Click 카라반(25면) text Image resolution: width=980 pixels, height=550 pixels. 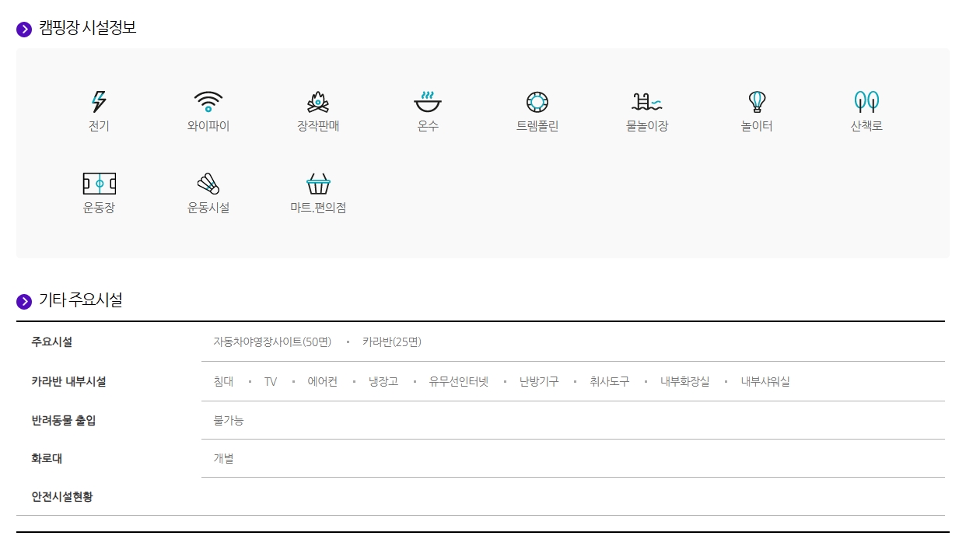392,342
